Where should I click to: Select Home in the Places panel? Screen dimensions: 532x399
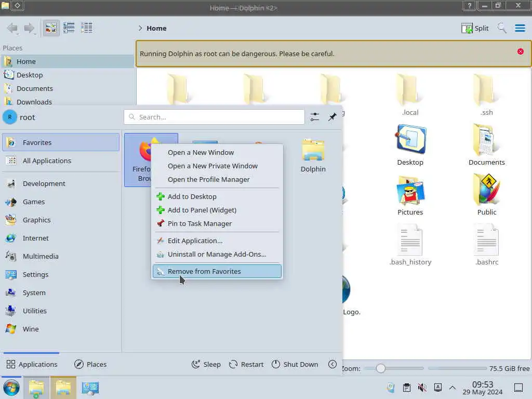click(67, 61)
